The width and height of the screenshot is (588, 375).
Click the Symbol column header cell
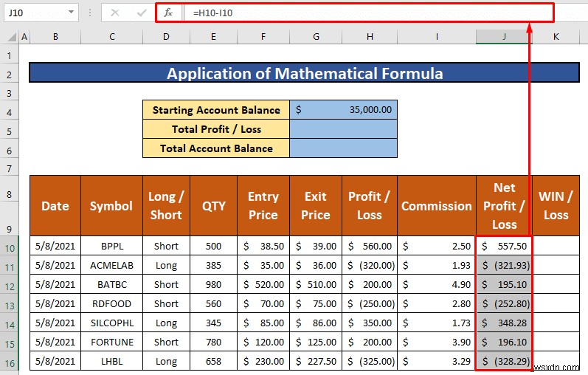(111, 206)
